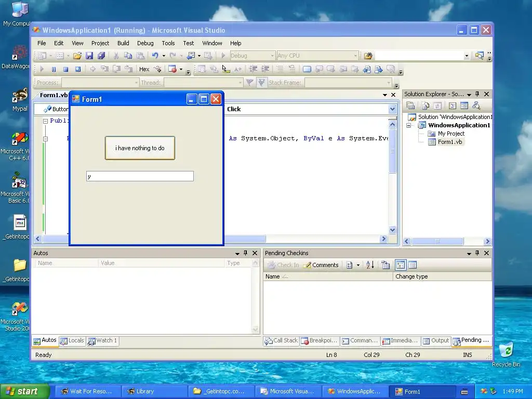Toggle Hex display in debug toolbar
This screenshot has width=532, height=399.
tap(144, 69)
